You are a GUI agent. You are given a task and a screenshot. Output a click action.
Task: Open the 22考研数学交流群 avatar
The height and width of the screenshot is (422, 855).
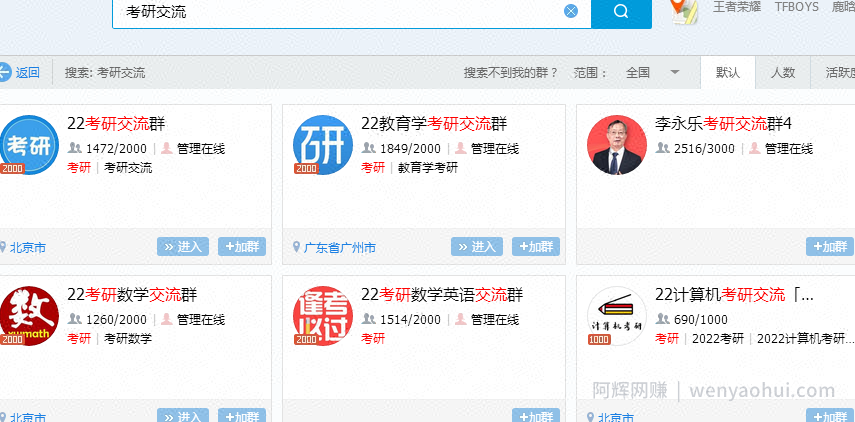click(28, 316)
